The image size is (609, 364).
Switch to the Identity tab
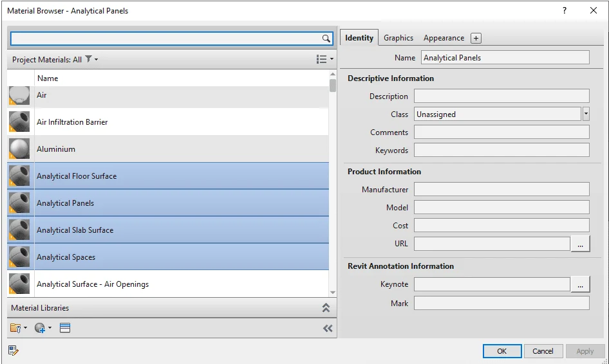pyautogui.click(x=359, y=38)
